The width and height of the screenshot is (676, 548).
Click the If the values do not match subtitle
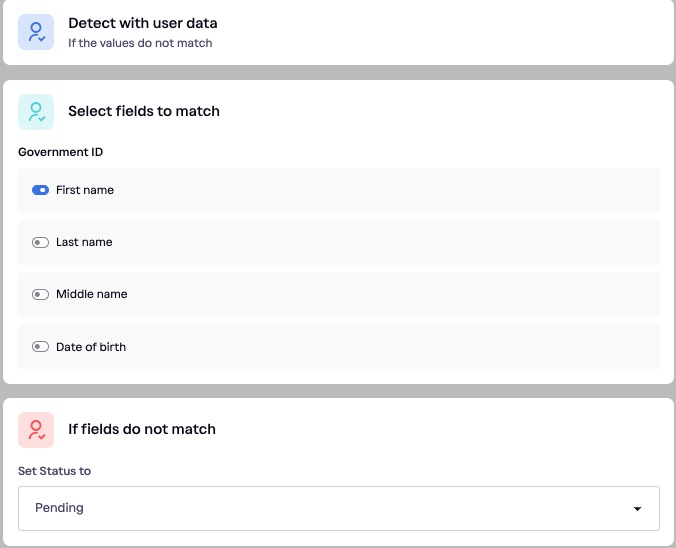(140, 43)
